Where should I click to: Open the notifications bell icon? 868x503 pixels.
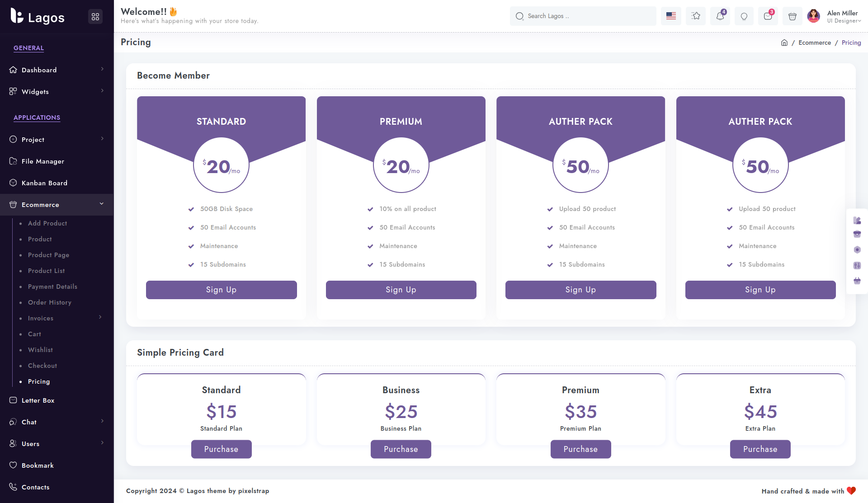[x=720, y=16]
